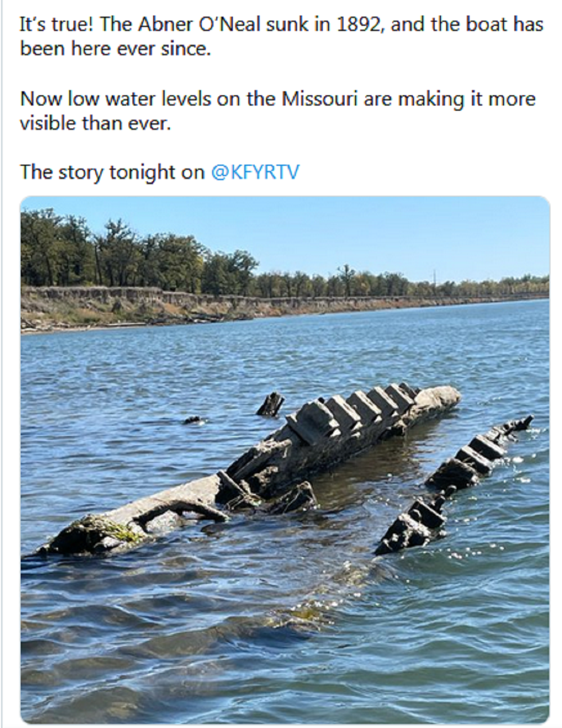562x728 pixels.
Task: Click the right-side row of wreck ribs
Action: [459, 476]
